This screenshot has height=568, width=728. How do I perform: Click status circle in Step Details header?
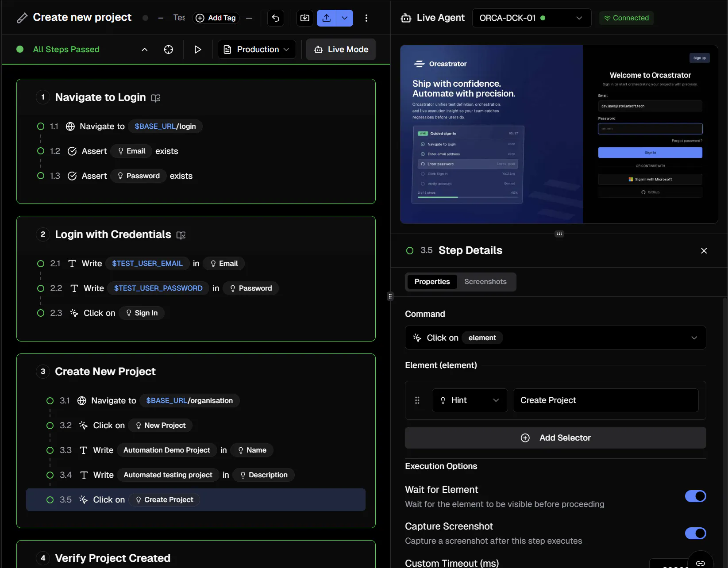pyautogui.click(x=410, y=251)
